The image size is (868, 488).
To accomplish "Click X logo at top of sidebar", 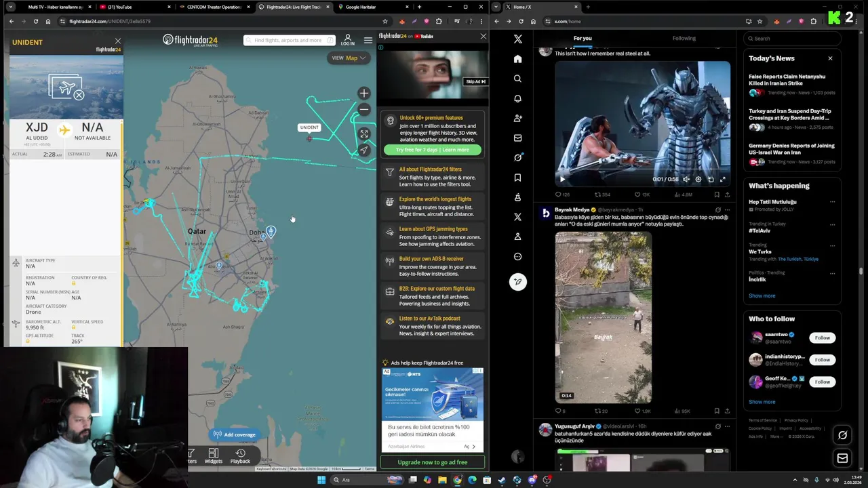I will (517, 39).
